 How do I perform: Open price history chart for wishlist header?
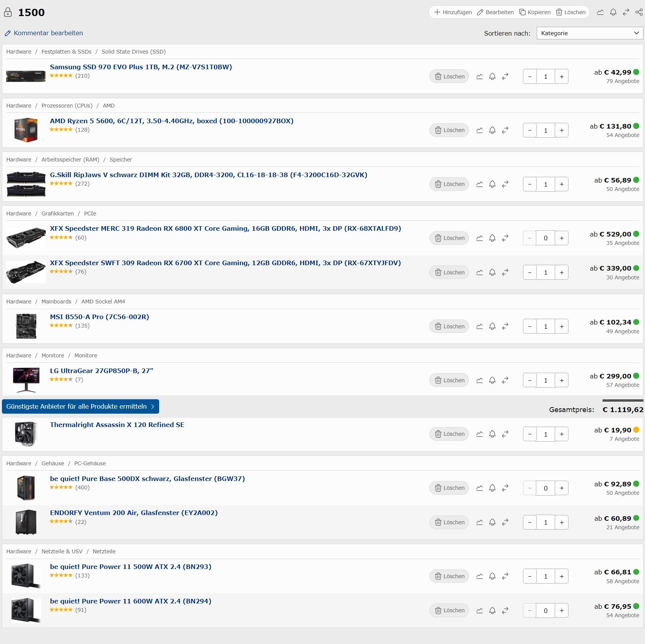pos(600,12)
